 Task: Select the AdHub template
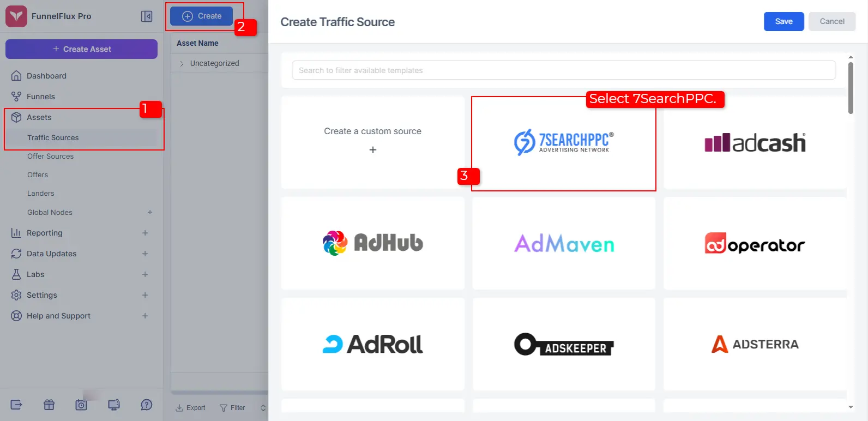point(373,243)
